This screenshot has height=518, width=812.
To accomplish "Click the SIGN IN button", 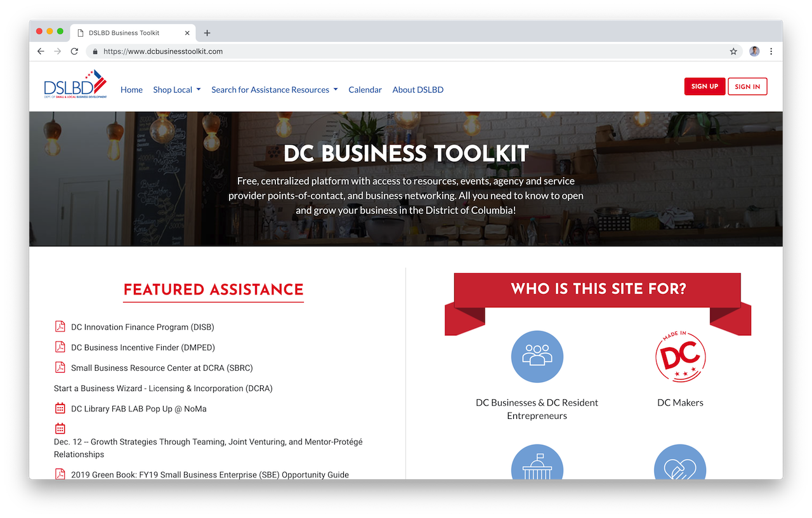I will pyautogui.click(x=747, y=86).
